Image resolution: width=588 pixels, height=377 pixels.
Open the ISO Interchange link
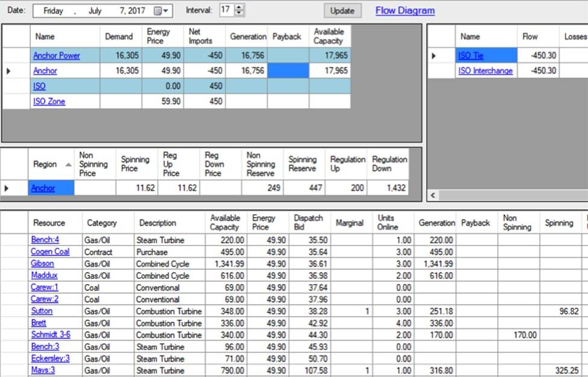click(485, 71)
